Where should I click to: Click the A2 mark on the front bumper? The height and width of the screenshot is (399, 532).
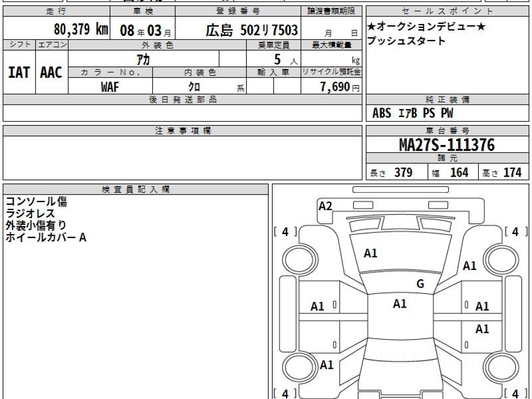325,206
